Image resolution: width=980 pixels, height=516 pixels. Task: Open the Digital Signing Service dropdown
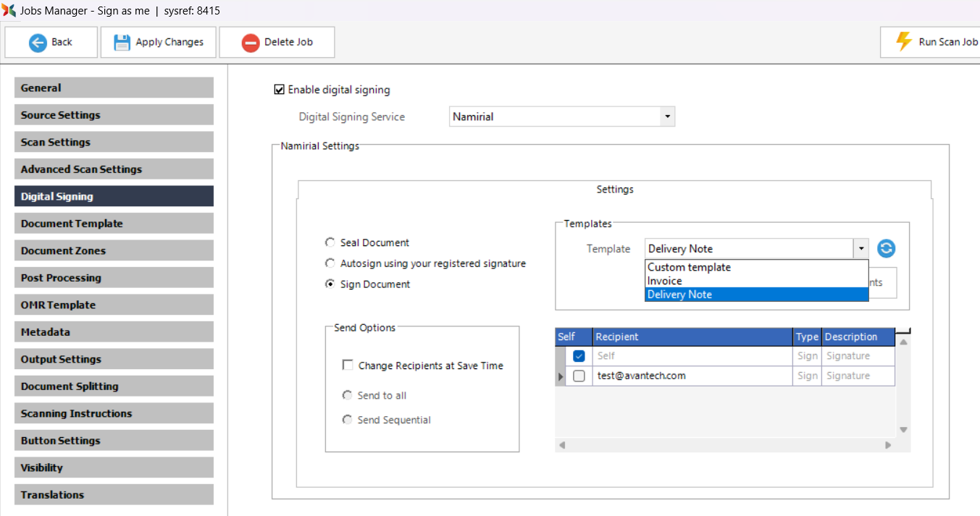pos(666,117)
